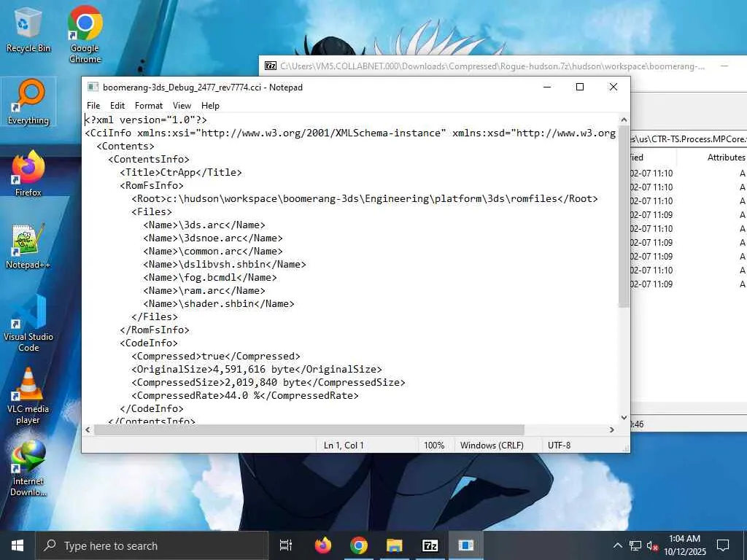Open the Recycle Bin desktop icon
The width and height of the screenshot is (747, 560).
[28, 31]
